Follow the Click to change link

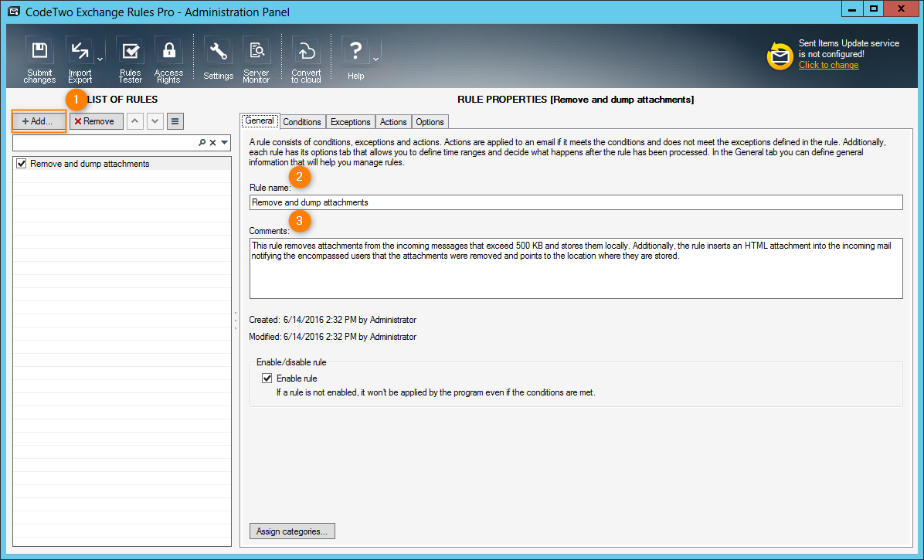[x=828, y=65]
